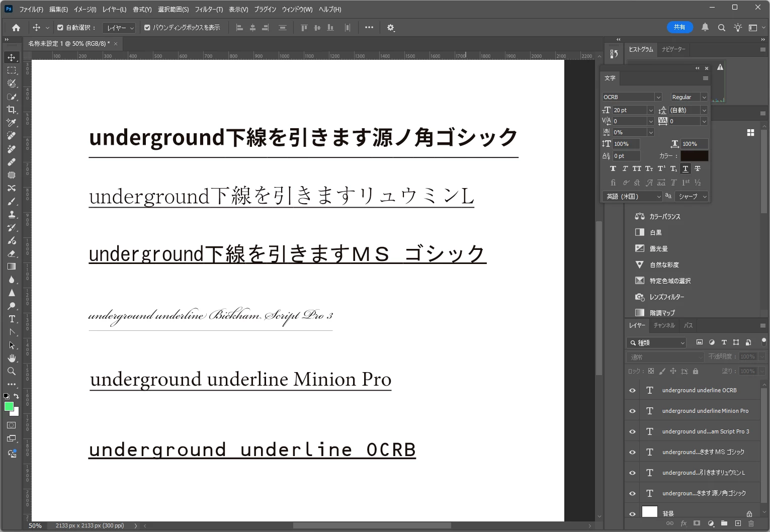The width and height of the screenshot is (770, 532).
Task: Select the Zoom tool
Action: pos(12,371)
